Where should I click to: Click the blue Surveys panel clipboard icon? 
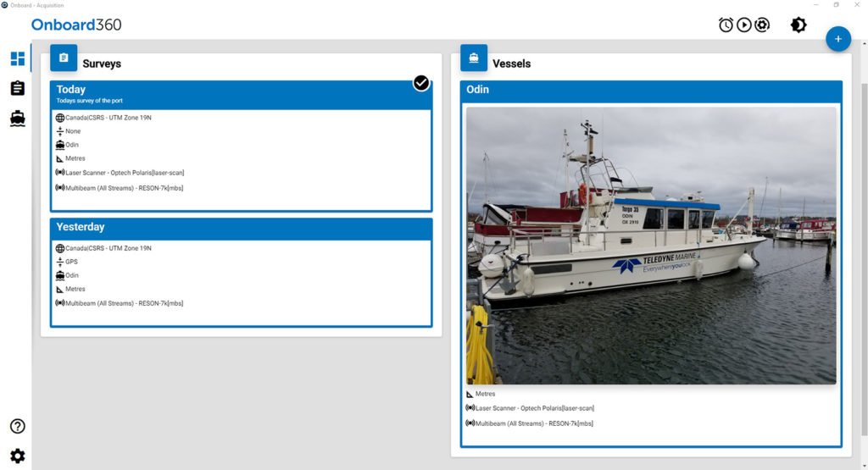[64, 58]
